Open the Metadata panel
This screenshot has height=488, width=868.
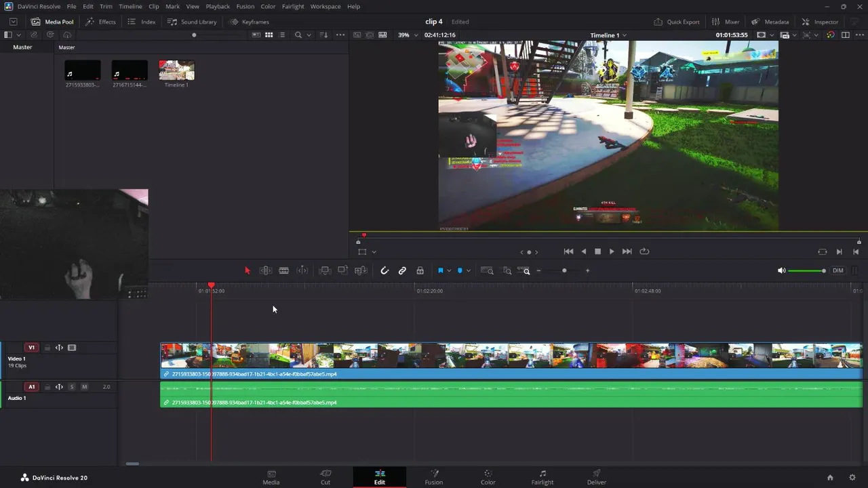tap(770, 22)
